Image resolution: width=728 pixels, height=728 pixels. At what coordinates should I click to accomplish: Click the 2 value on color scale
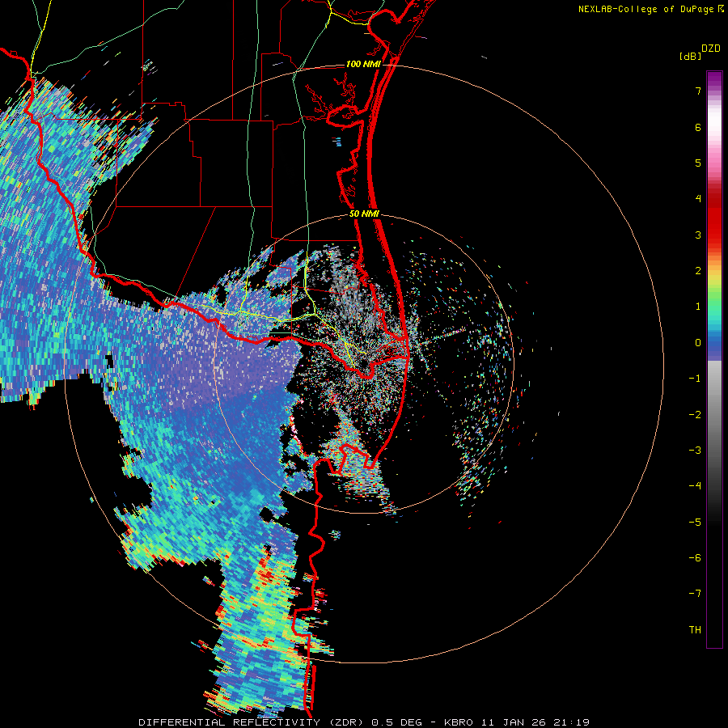point(698,271)
